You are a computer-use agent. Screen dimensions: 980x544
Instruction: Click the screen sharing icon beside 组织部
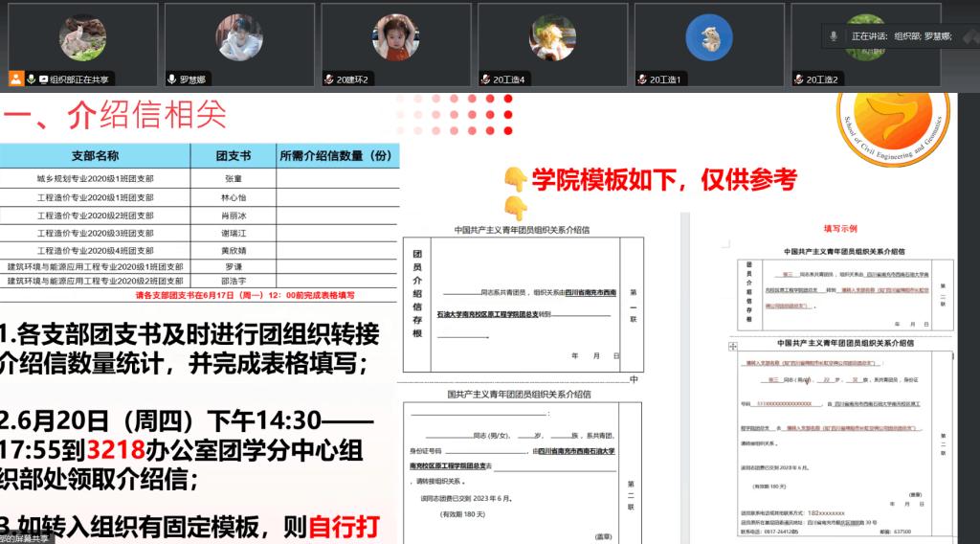click(x=43, y=79)
